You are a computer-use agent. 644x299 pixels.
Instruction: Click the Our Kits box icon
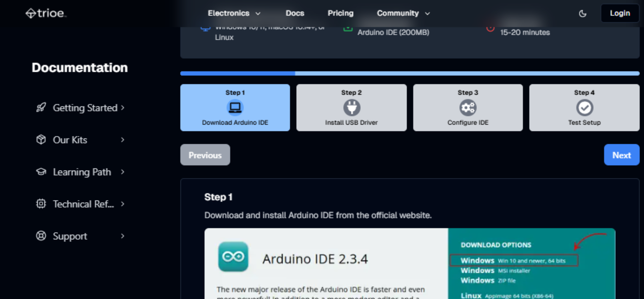(41, 139)
